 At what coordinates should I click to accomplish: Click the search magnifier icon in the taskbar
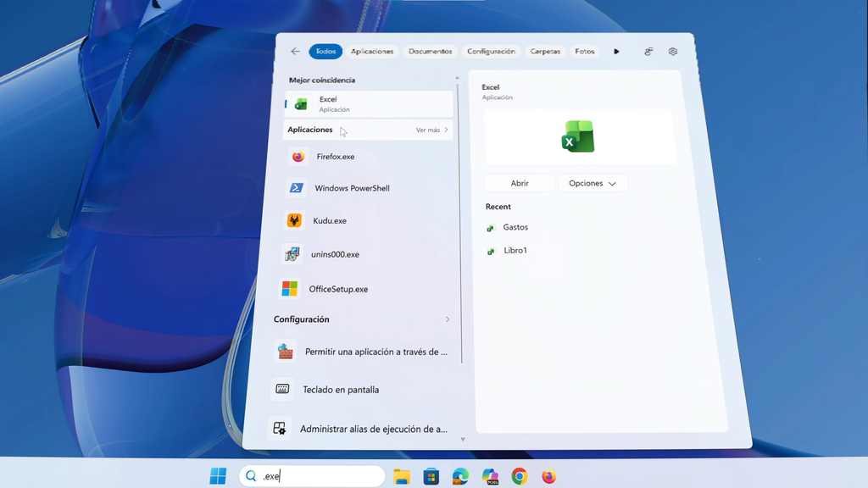tap(251, 476)
